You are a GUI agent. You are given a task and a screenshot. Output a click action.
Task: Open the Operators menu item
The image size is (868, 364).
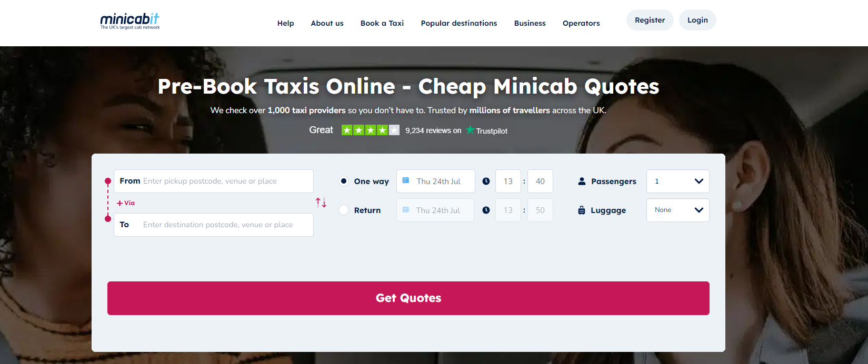click(x=581, y=23)
